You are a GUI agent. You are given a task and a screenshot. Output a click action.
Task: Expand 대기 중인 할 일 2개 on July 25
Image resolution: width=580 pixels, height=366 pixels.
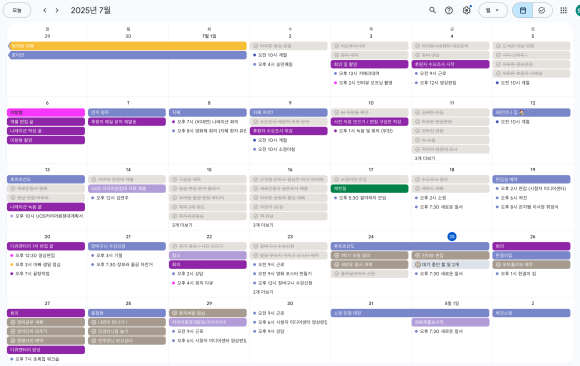[x=450, y=265]
